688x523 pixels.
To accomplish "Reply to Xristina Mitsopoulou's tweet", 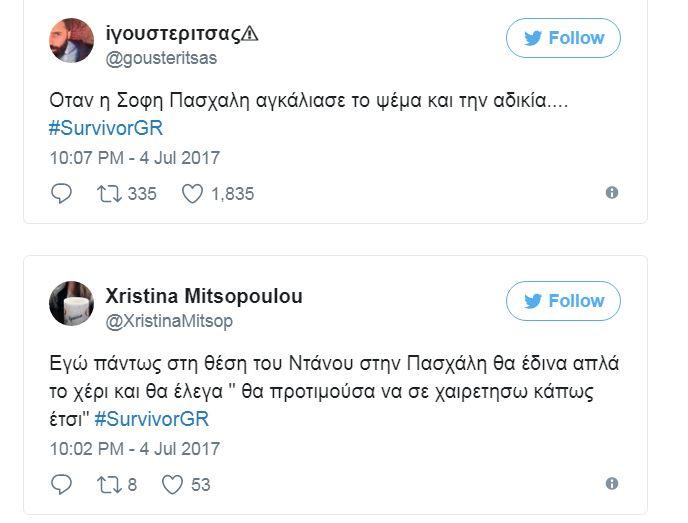I will (61, 484).
